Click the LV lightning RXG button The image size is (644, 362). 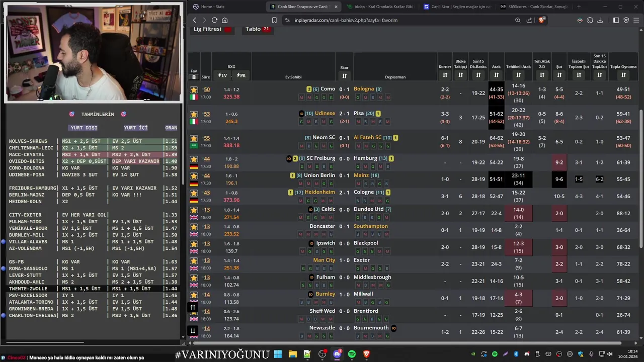tap(222, 75)
